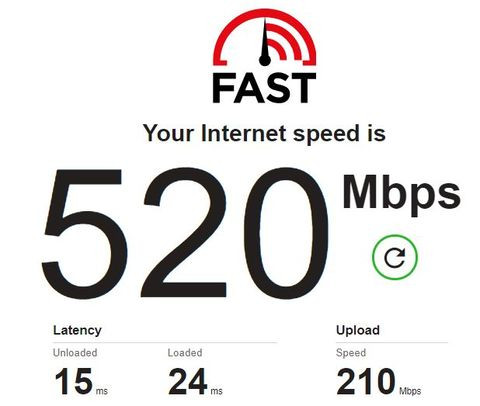Viewport: 480px width, 406px height.
Task: Click the Speed label under Upload
Action: click(x=351, y=353)
